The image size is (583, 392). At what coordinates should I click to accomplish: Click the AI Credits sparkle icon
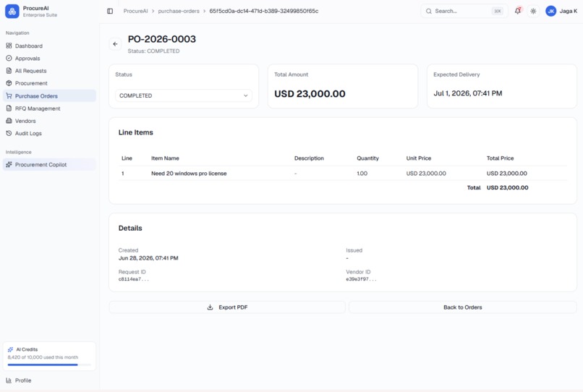click(x=10, y=349)
